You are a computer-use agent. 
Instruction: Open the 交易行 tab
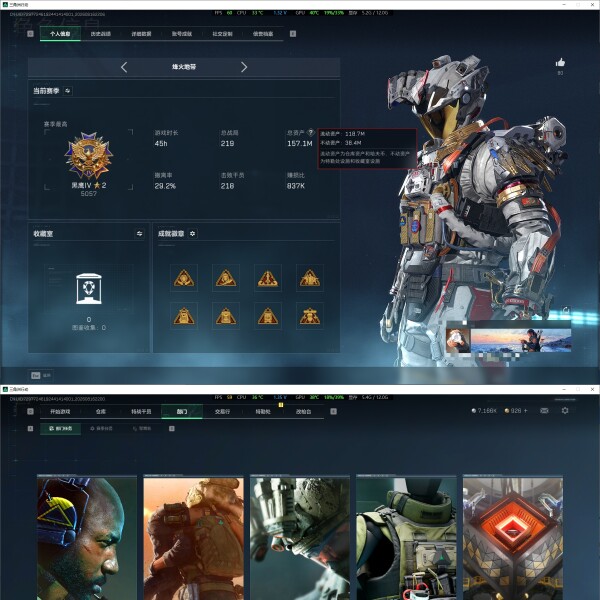click(x=222, y=411)
